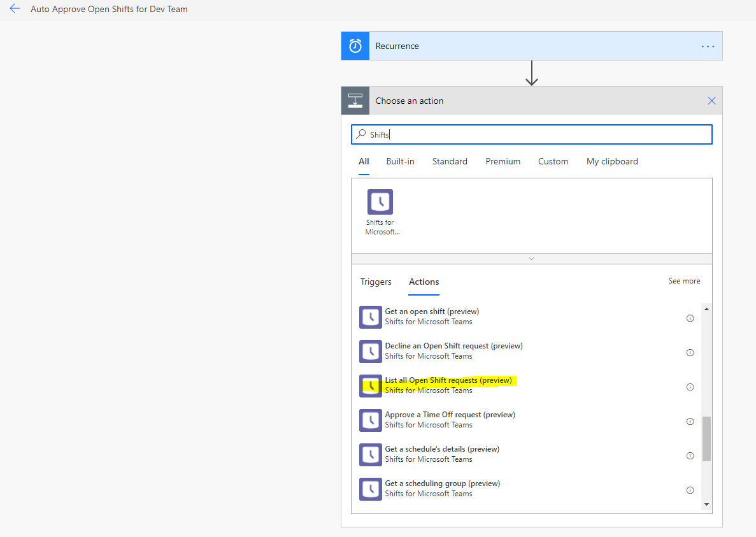756x537 pixels.
Task: Click the "Approve a Time Off request" icon
Action: coord(370,420)
